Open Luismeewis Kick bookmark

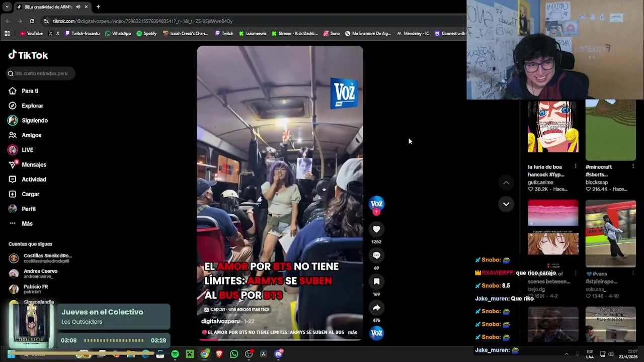[253, 34]
